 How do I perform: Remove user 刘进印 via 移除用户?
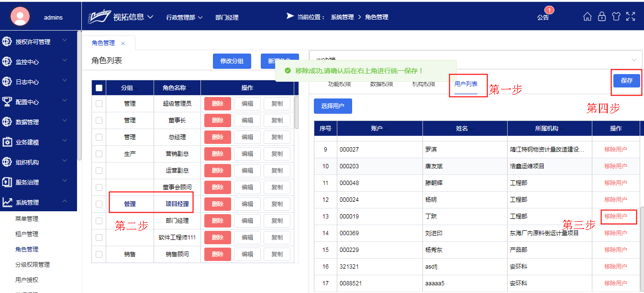[x=616, y=233]
